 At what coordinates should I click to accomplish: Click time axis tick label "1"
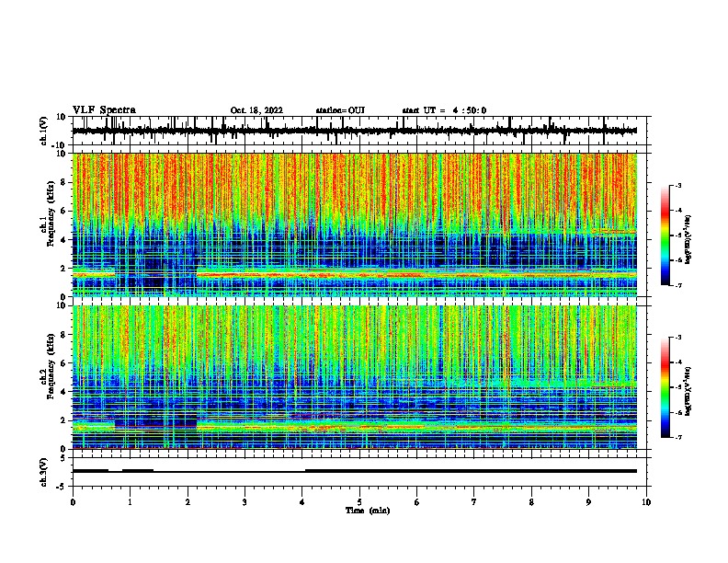coord(130,502)
